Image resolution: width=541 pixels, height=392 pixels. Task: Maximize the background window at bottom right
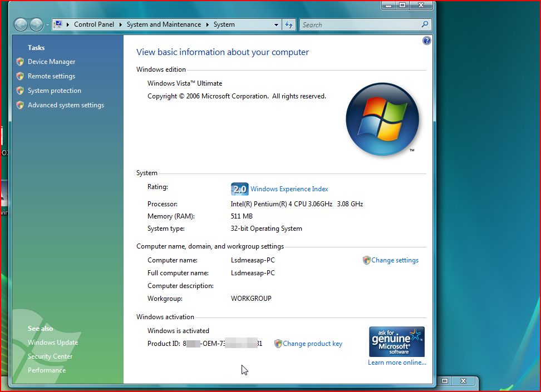click(x=445, y=381)
